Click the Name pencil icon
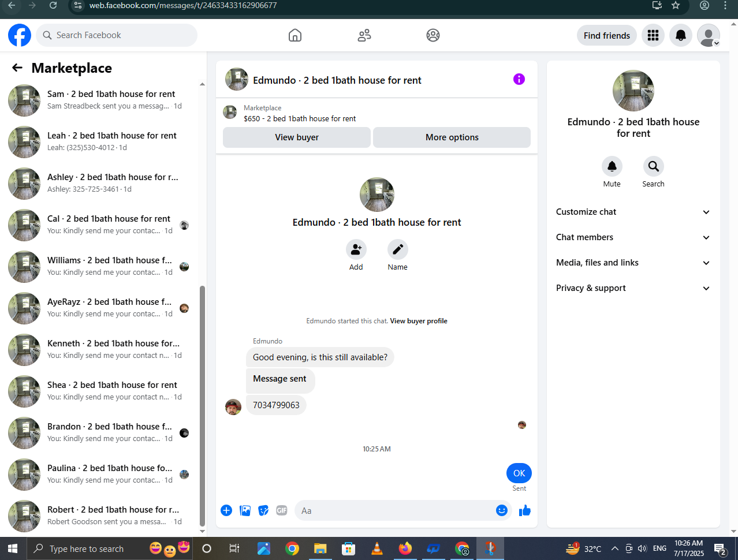The image size is (738, 560). [x=398, y=249]
